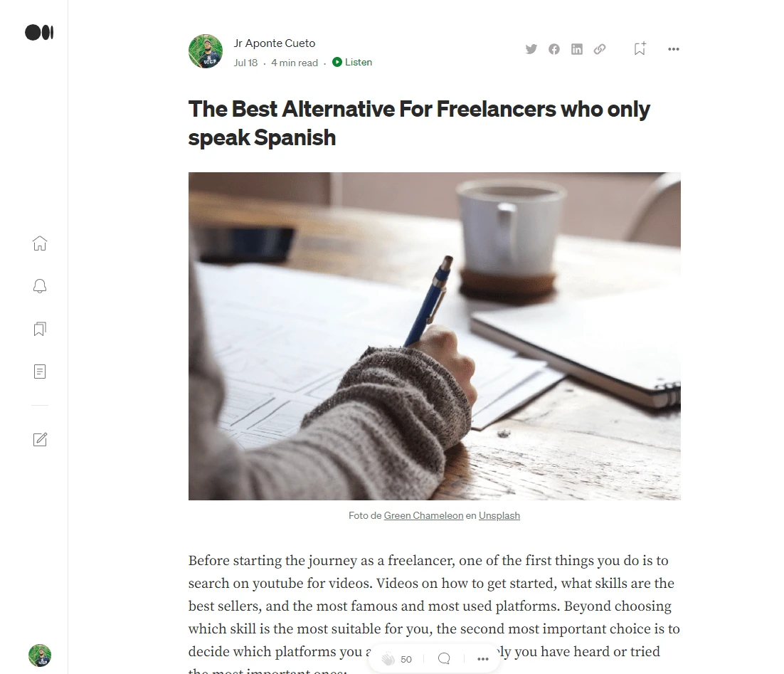Clap for the article
Viewport: 784px width, 674px height.
click(388, 659)
